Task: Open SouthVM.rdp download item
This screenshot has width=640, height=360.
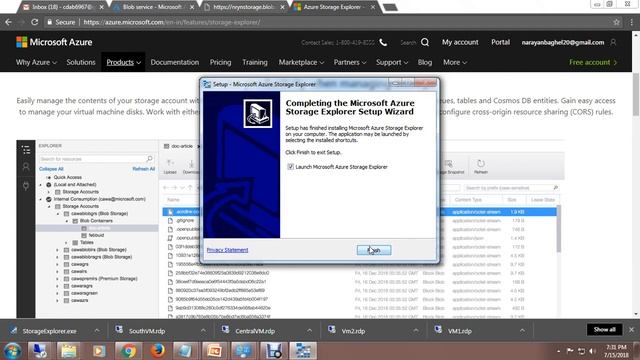Action: pyautogui.click(x=147, y=331)
